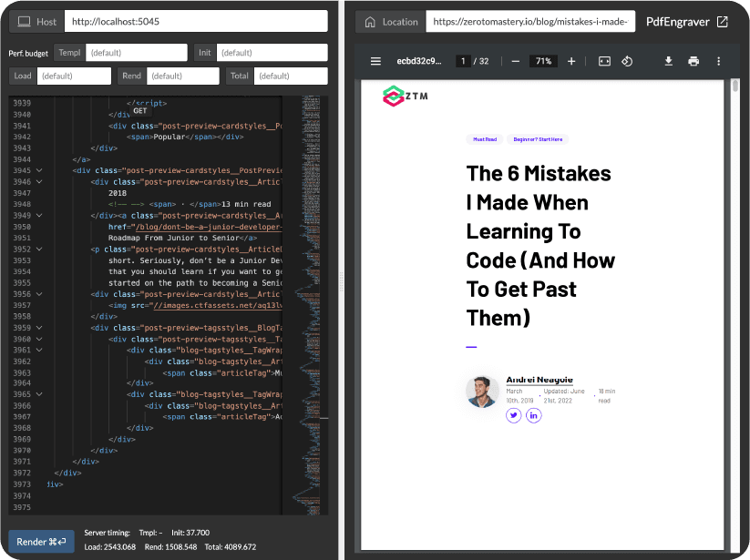Viewport: 750px width, 560px height.
Task: Click the Beginner? Start Here tag
Action: point(538,139)
